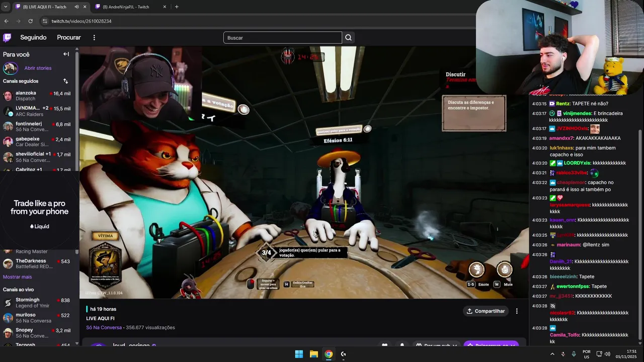Screen dimensions: 644x362
Task: Click chat username LOORDYxis
Action: tap(577, 163)
